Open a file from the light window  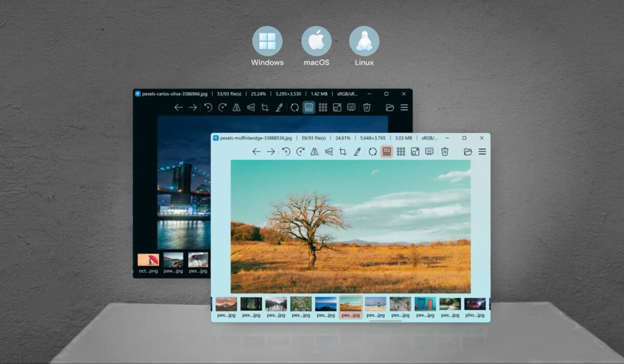pyautogui.click(x=468, y=151)
